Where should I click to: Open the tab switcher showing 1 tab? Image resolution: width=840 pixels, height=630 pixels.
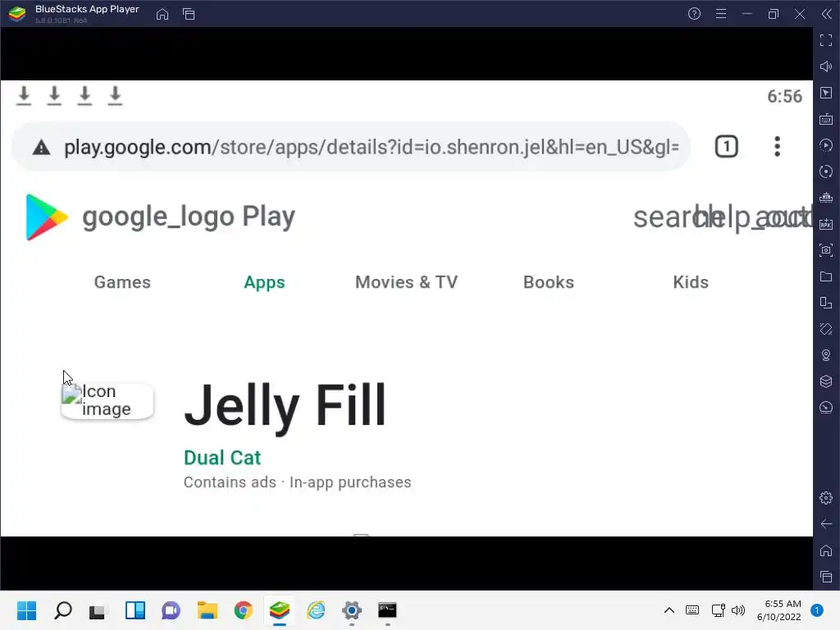[727, 146]
